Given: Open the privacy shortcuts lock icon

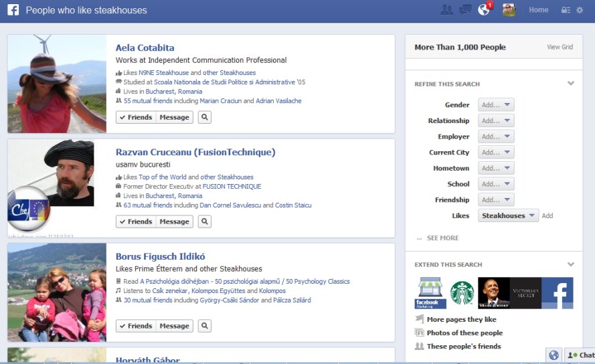Looking at the screenshot, I should (566, 10).
